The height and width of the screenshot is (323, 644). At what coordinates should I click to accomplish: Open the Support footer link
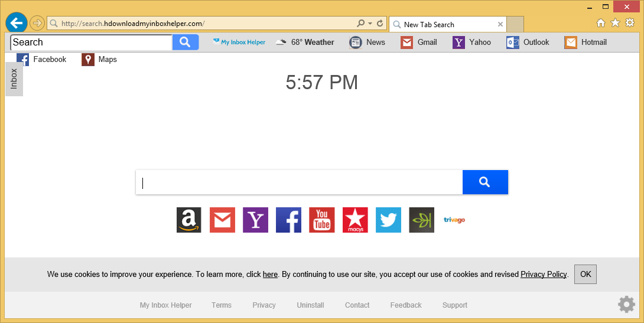455,305
